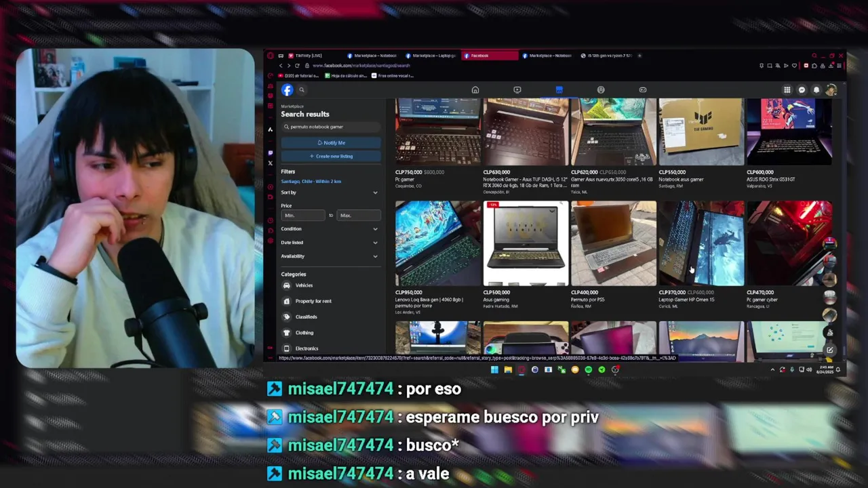Switch to the i5 13th gen vs ryzen 7 tab
Viewport: 868px width, 488px height.
606,56
